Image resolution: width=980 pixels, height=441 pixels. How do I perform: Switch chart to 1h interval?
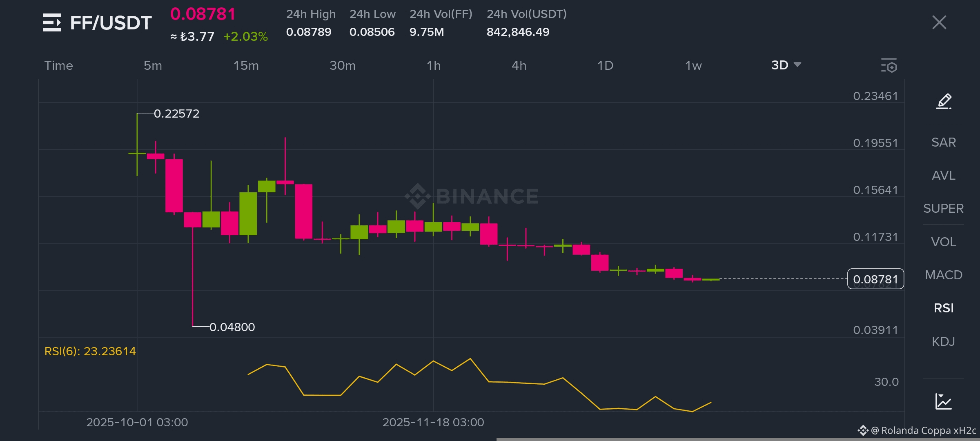434,65
